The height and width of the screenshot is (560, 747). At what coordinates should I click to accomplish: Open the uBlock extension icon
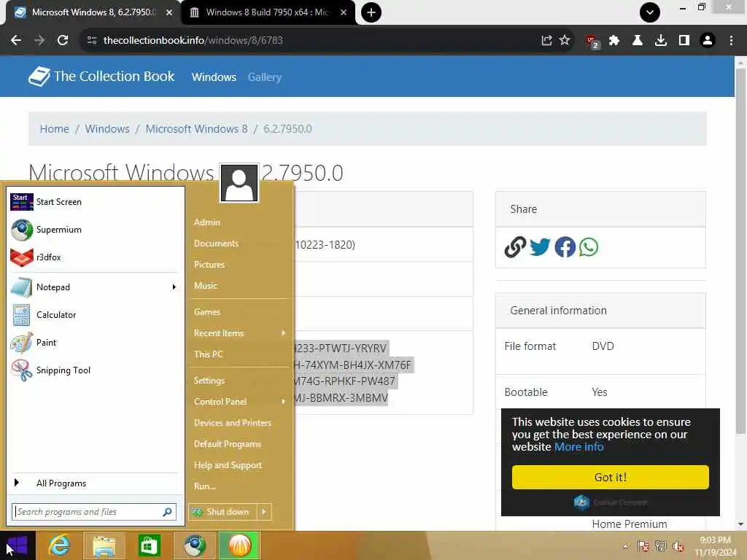point(592,42)
